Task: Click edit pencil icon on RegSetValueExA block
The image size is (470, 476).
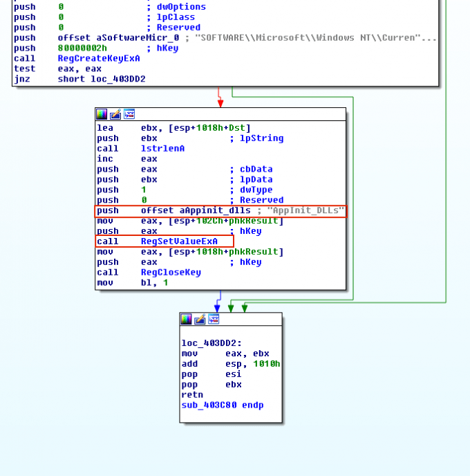Action: (115, 114)
